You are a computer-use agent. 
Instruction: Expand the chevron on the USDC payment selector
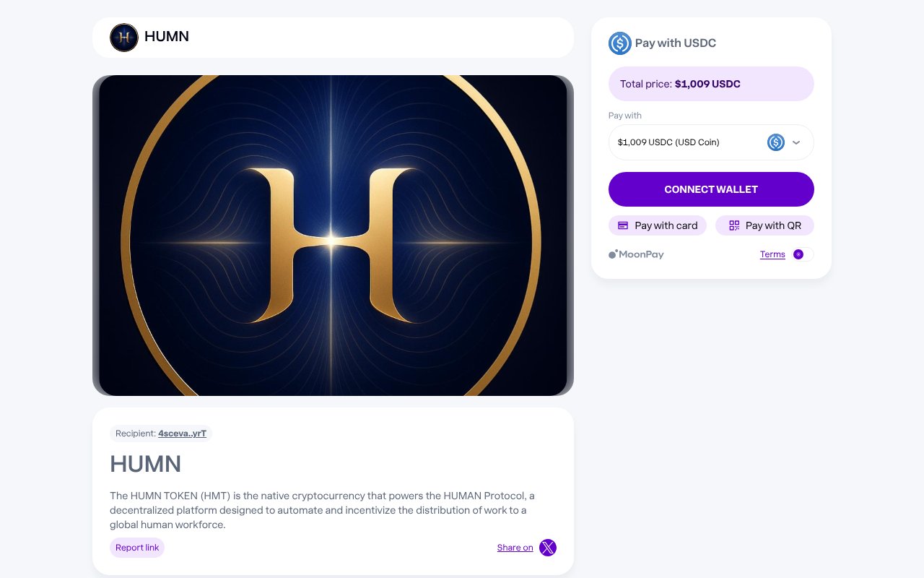tap(796, 142)
